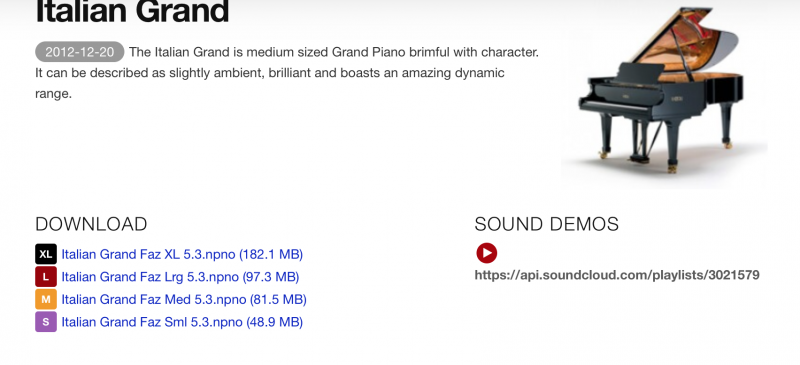The image size is (800, 365).
Task: Click the Italian Grand page title
Action: (132, 11)
